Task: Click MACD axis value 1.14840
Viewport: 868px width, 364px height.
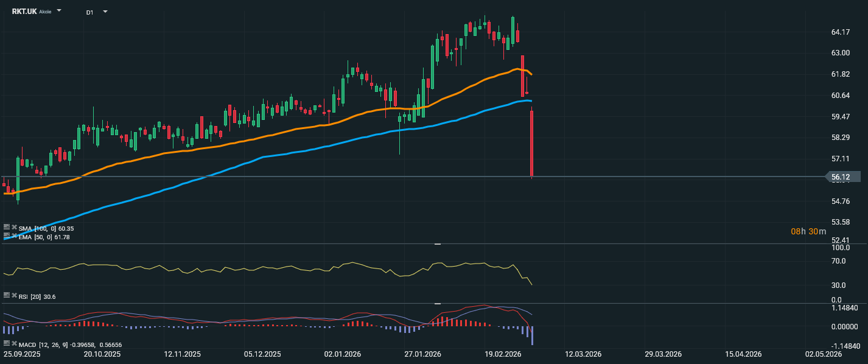Action: [x=845, y=308]
